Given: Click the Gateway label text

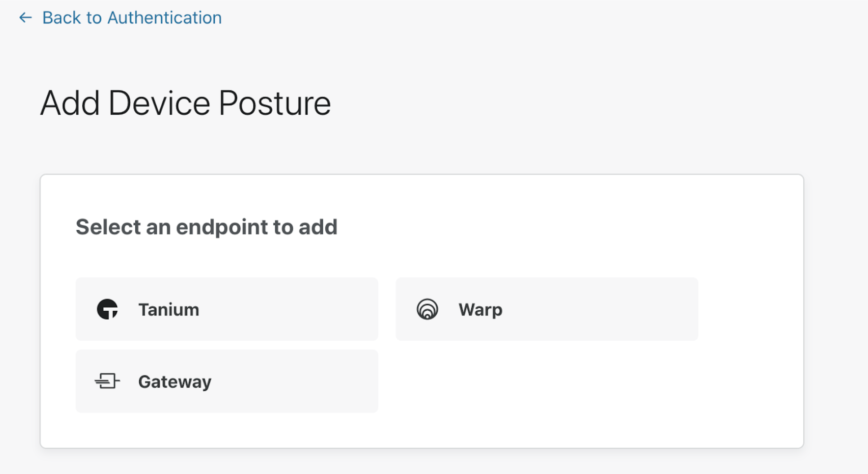Looking at the screenshot, I should coord(175,381).
